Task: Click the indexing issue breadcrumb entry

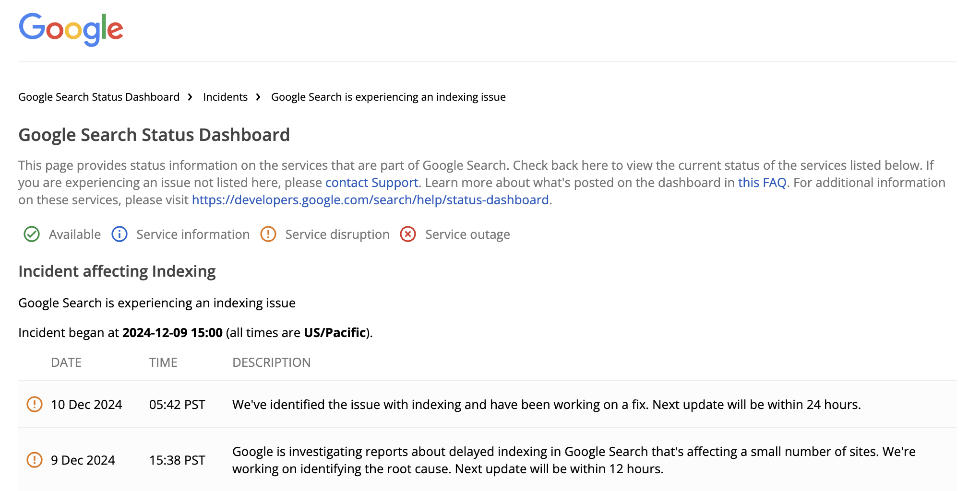Action: coord(388,97)
